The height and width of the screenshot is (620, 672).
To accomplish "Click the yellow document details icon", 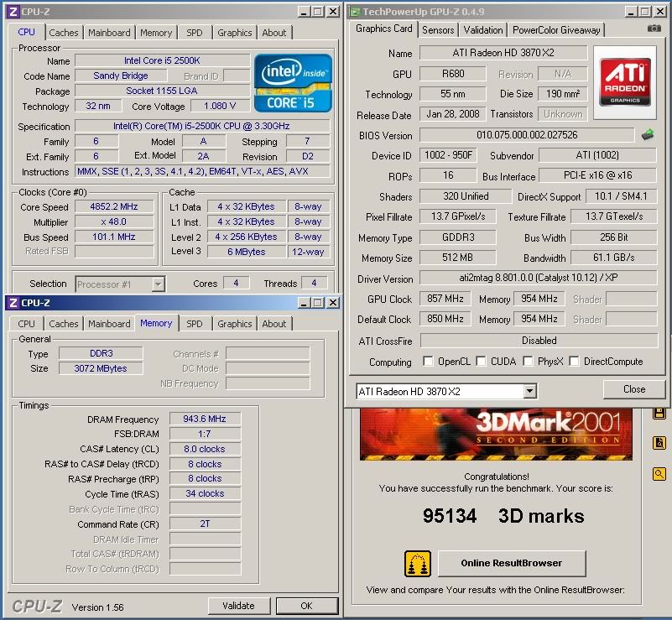I will (x=659, y=443).
